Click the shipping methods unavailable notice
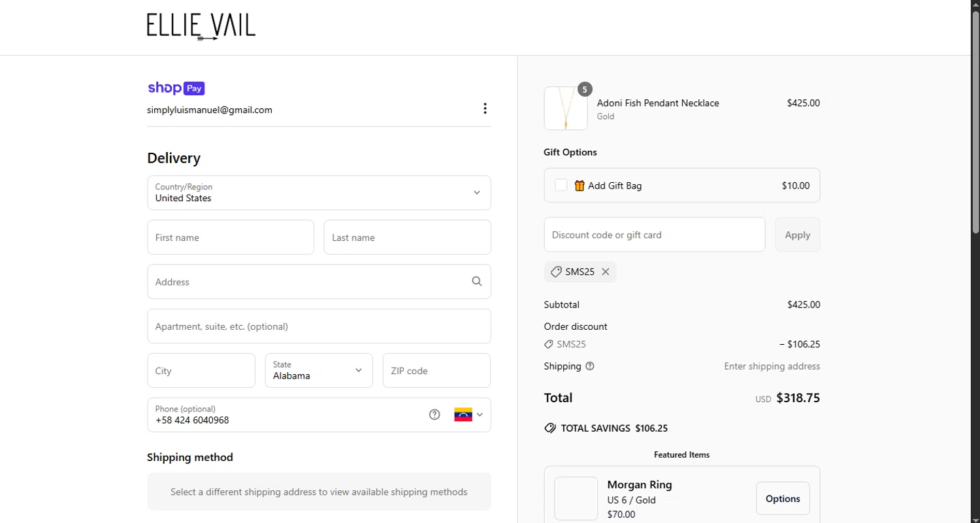This screenshot has width=980, height=523. click(x=319, y=492)
